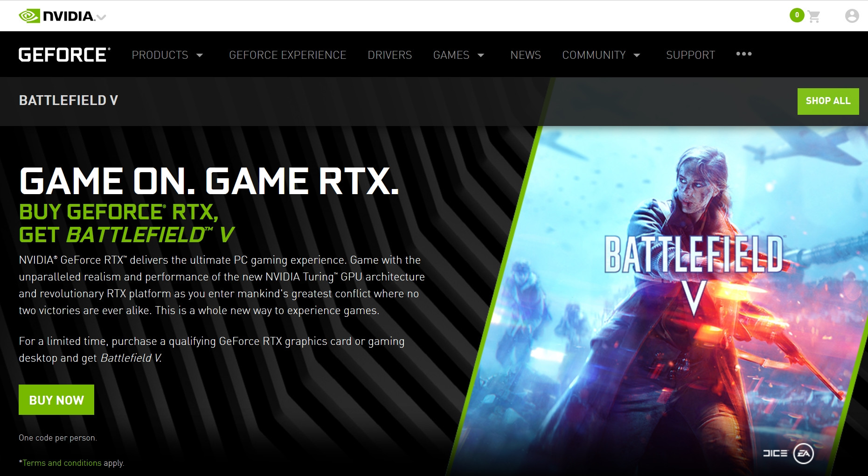Open the shopping cart icon

814,17
